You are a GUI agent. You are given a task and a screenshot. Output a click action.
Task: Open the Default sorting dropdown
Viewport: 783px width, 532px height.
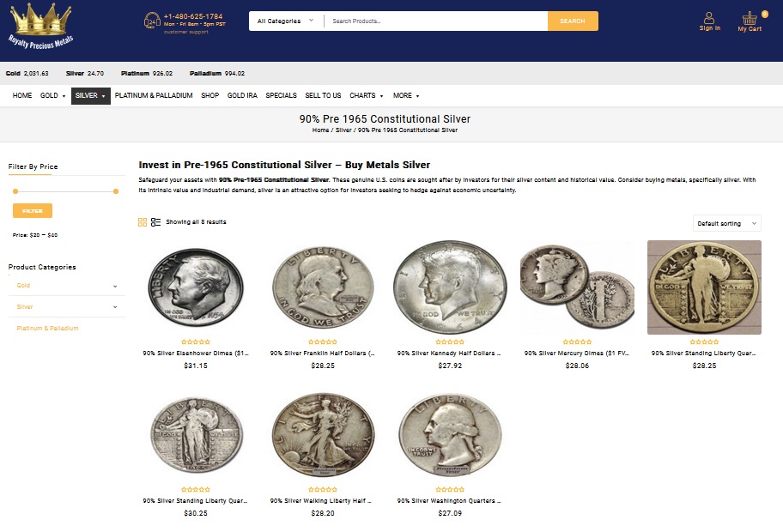tap(726, 223)
